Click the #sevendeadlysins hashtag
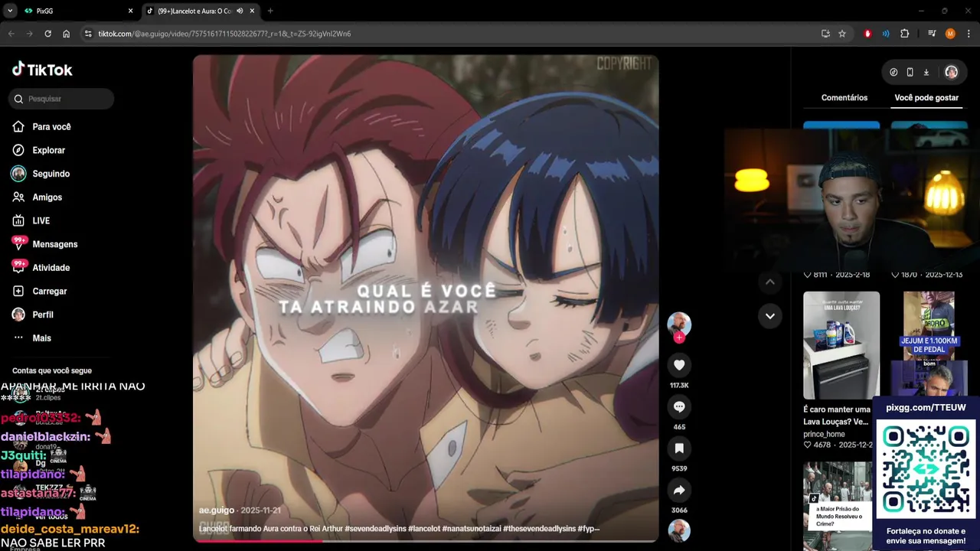 (x=374, y=529)
